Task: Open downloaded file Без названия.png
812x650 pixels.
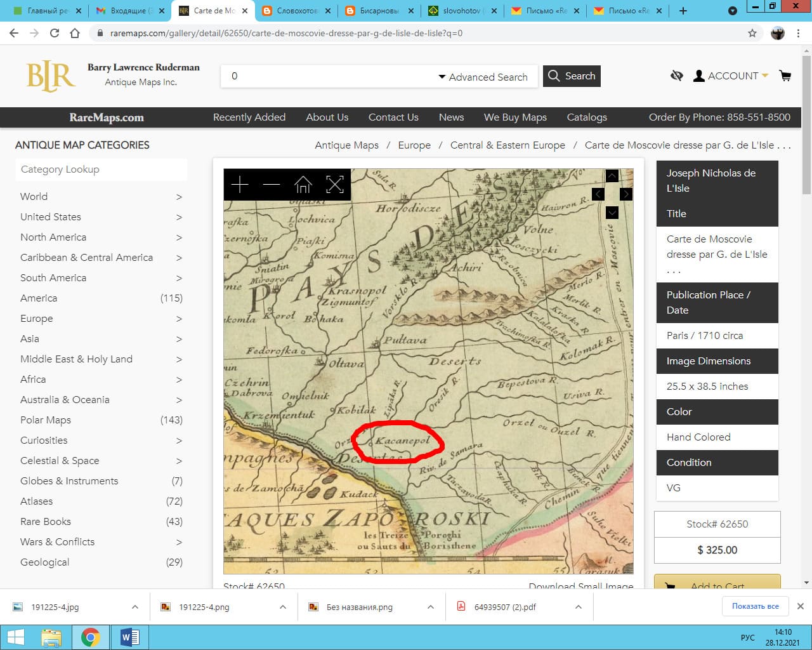Action: [x=359, y=607]
